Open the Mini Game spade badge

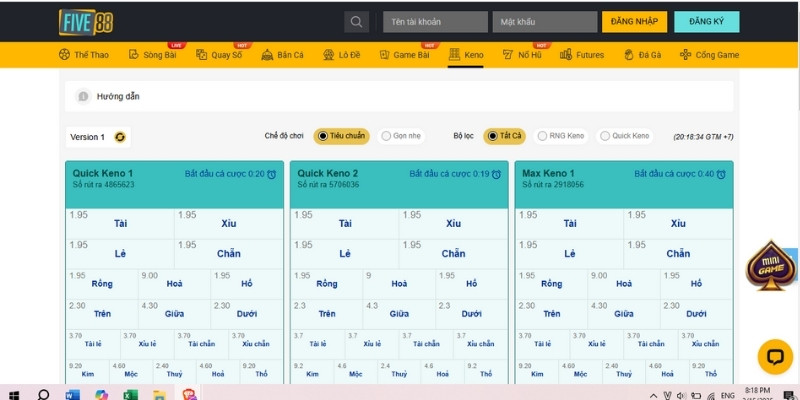(770, 265)
